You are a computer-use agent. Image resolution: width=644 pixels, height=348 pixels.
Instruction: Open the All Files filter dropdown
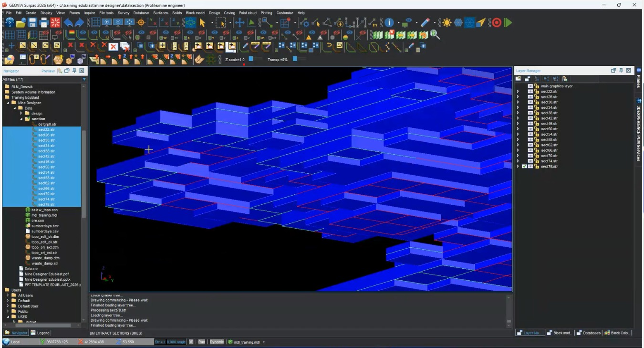(x=84, y=79)
